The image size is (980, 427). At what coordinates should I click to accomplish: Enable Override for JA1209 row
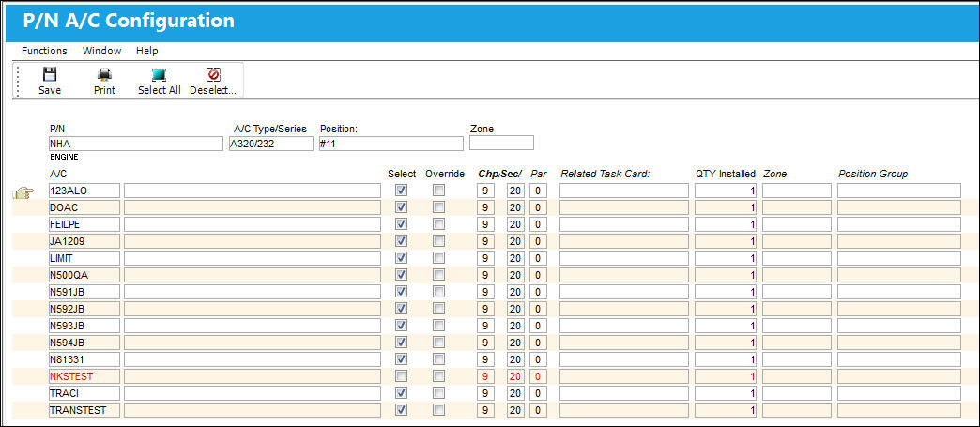pyautogui.click(x=439, y=240)
